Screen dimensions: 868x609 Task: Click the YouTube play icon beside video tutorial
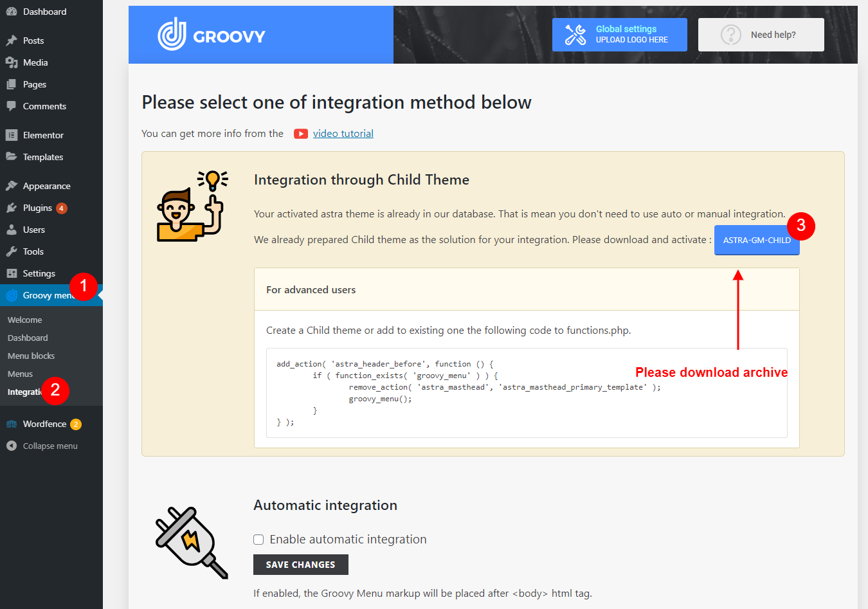[301, 134]
